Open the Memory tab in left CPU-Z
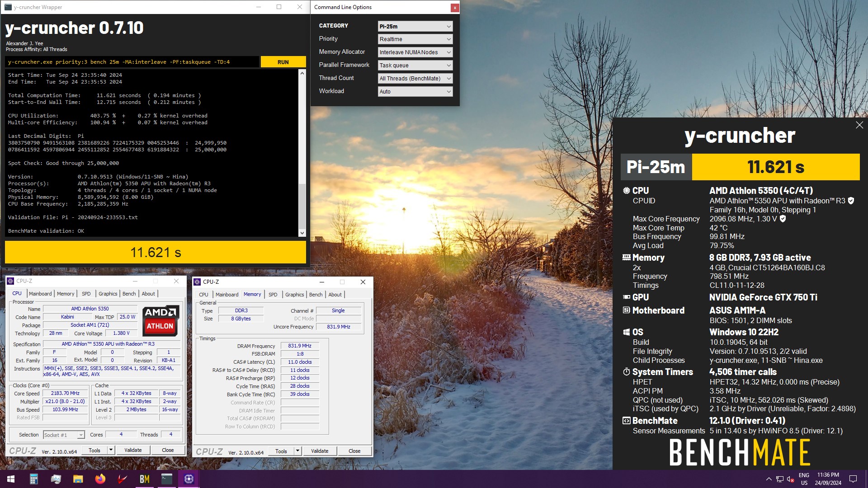Image resolution: width=868 pixels, height=488 pixels. tap(66, 294)
